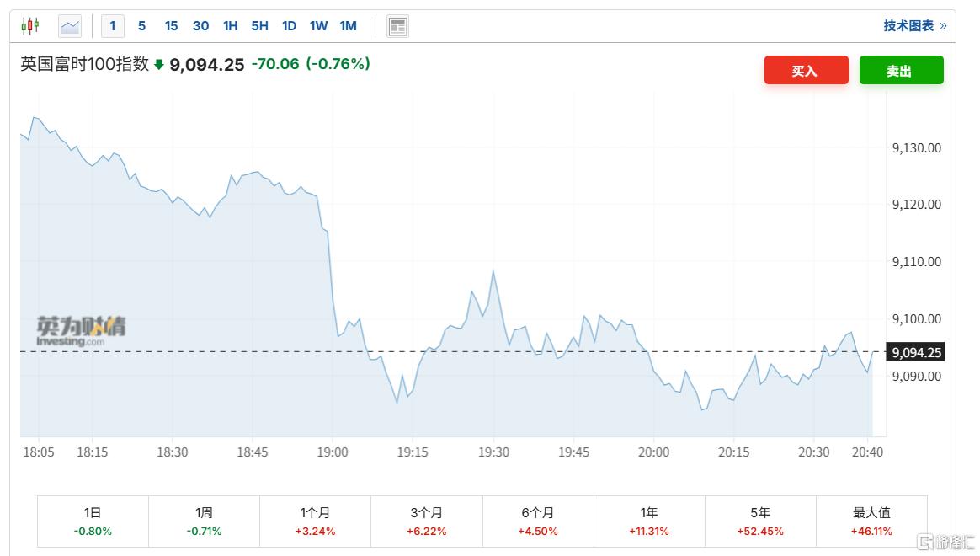This screenshot has height=556, width=980.
Task: Select the 5年 performance range
Action: pyautogui.click(x=760, y=521)
